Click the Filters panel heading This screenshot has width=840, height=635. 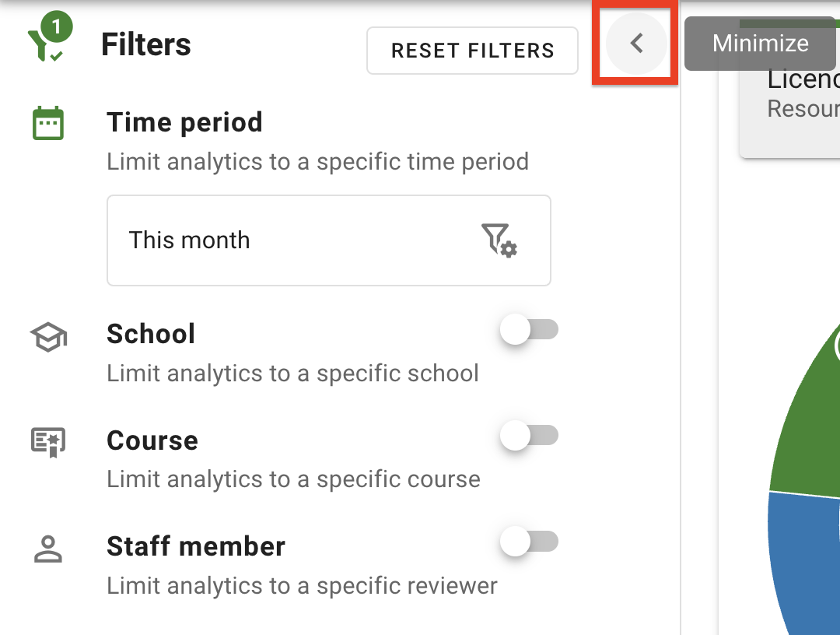point(146,45)
